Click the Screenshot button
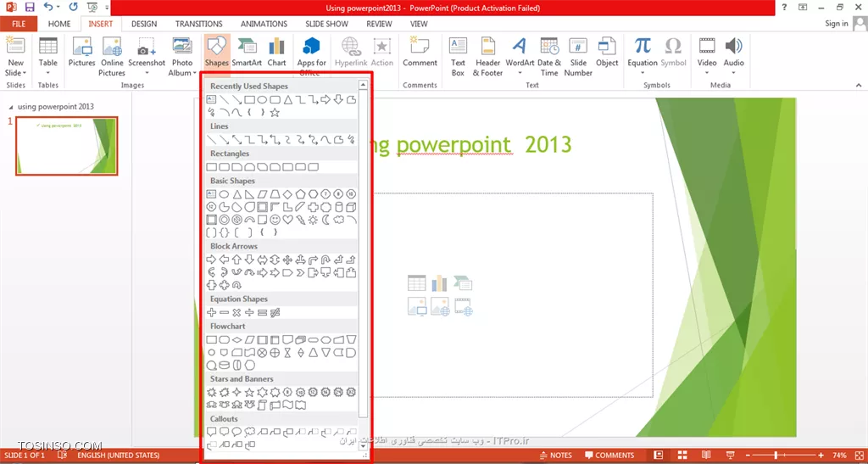The width and height of the screenshot is (868, 464). tap(147, 52)
